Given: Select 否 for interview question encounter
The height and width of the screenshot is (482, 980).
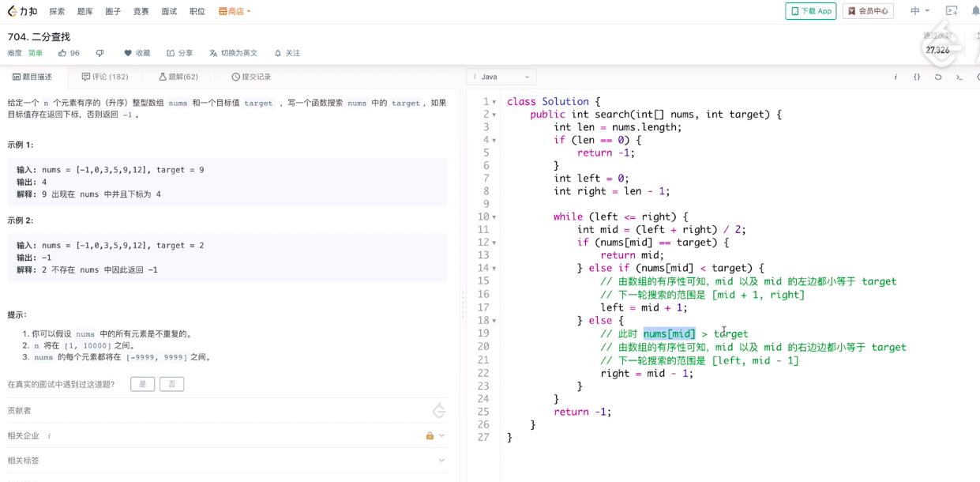Looking at the screenshot, I should [x=171, y=384].
